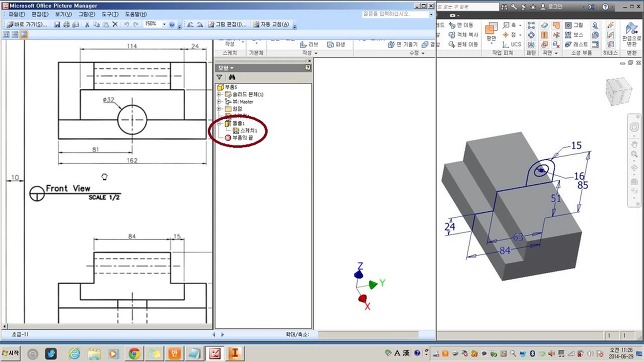Close the model browser panel with X
This screenshot has width=644, height=362.
309,61
